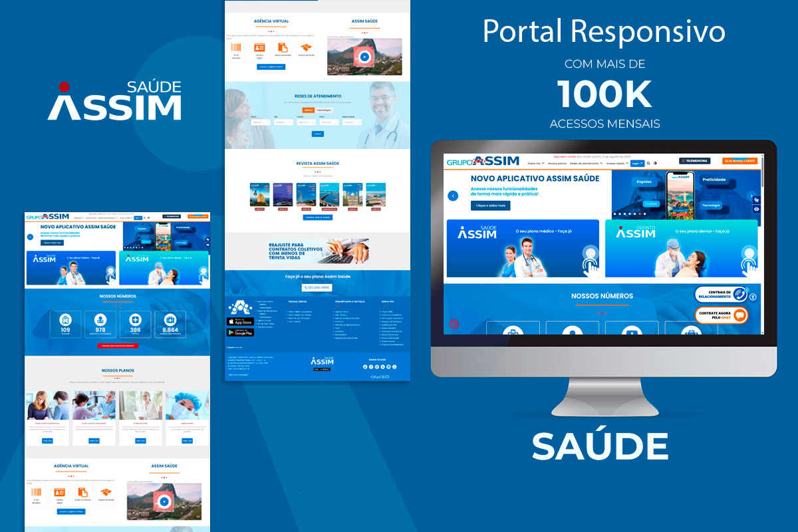Click the search magnifier icon in the monitor's navbar
This screenshot has width=798, height=532.
648,163
